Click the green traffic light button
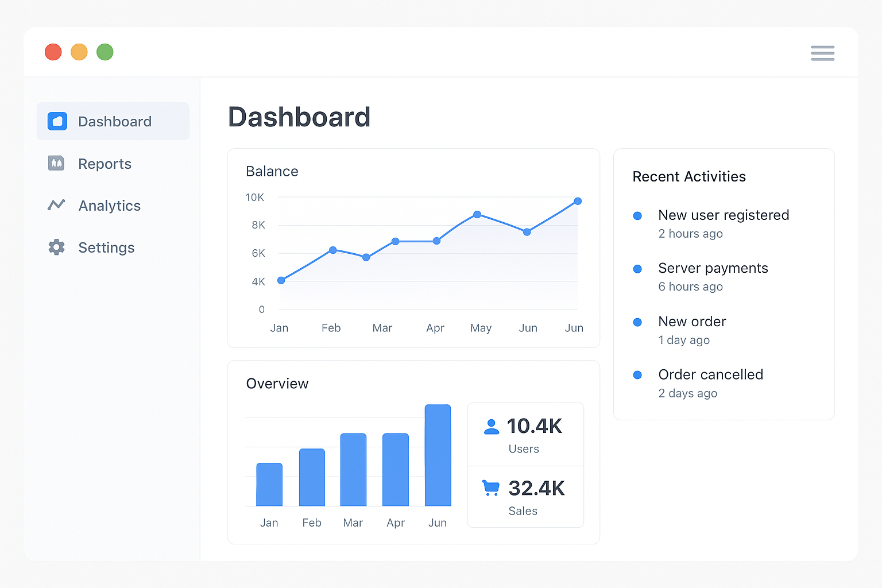 click(105, 52)
